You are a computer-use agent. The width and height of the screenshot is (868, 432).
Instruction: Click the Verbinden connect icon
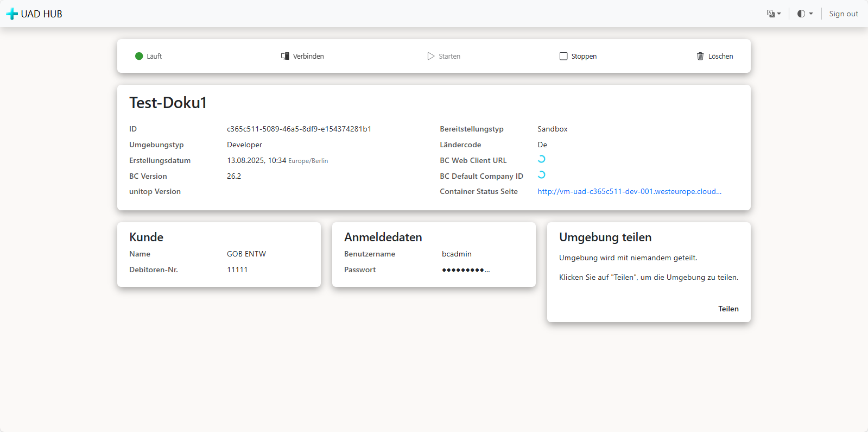(285, 56)
